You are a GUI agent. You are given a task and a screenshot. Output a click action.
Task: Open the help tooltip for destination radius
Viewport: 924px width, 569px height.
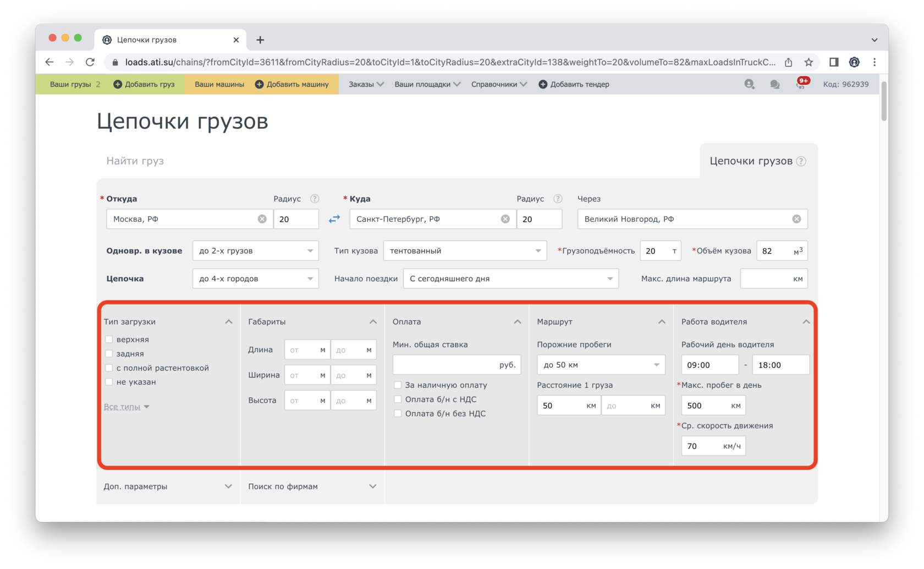558,199
